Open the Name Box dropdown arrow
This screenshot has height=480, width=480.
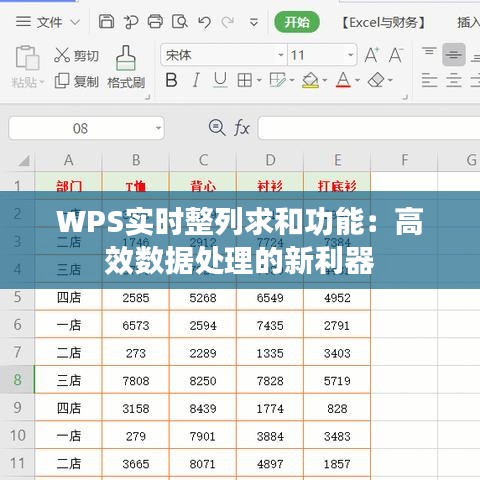click(158, 128)
